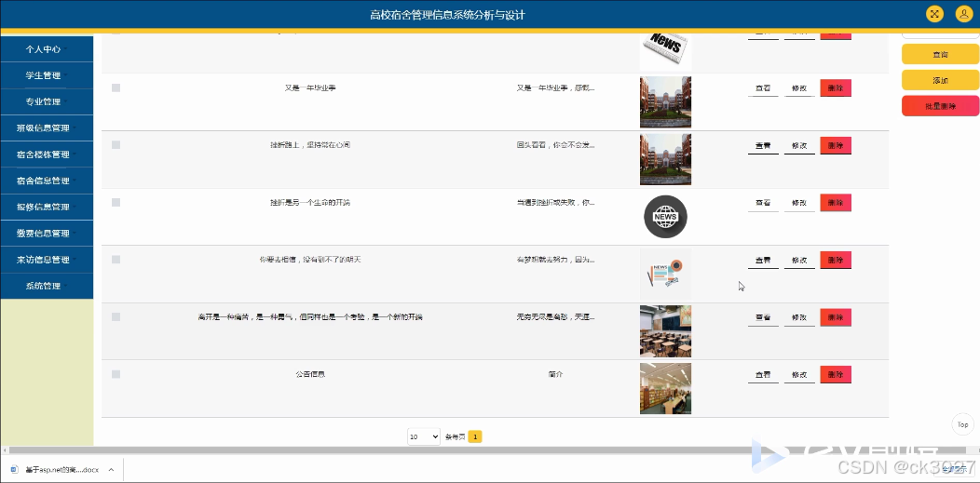This screenshot has width=980, height=483.
Task: Click 修改 for 离开是一种痛苦 row
Action: point(799,317)
